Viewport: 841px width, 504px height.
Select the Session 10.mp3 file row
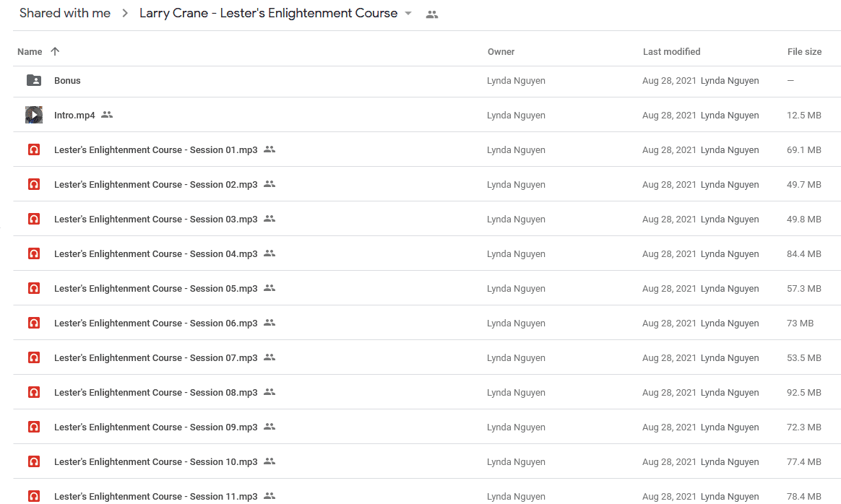click(427, 461)
